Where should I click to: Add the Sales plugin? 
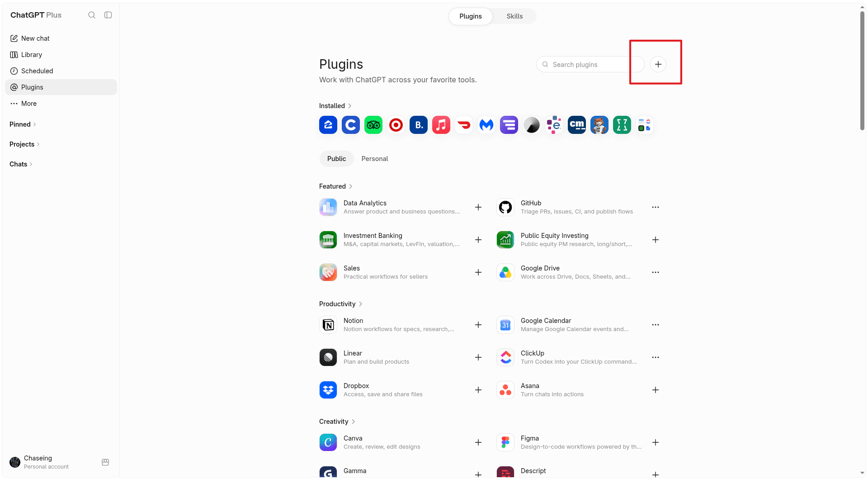[478, 272]
